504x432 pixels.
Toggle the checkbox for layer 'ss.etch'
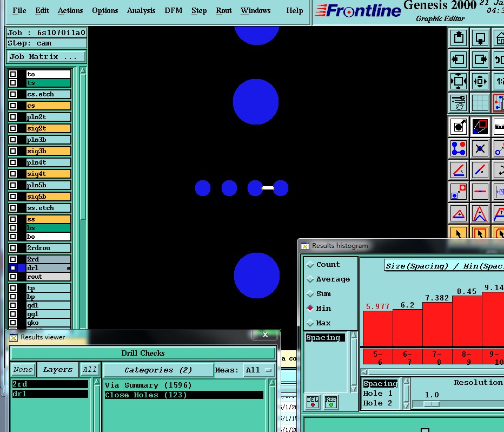click(13, 208)
